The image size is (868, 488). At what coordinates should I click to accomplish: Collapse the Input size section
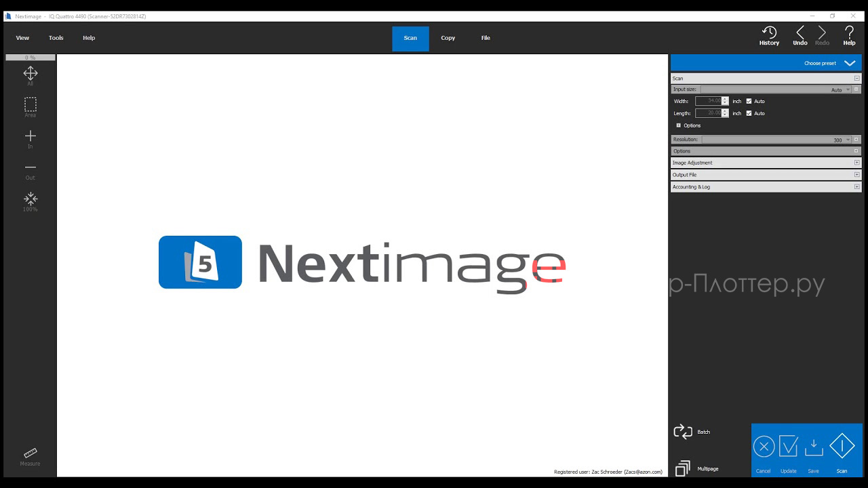click(x=856, y=89)
